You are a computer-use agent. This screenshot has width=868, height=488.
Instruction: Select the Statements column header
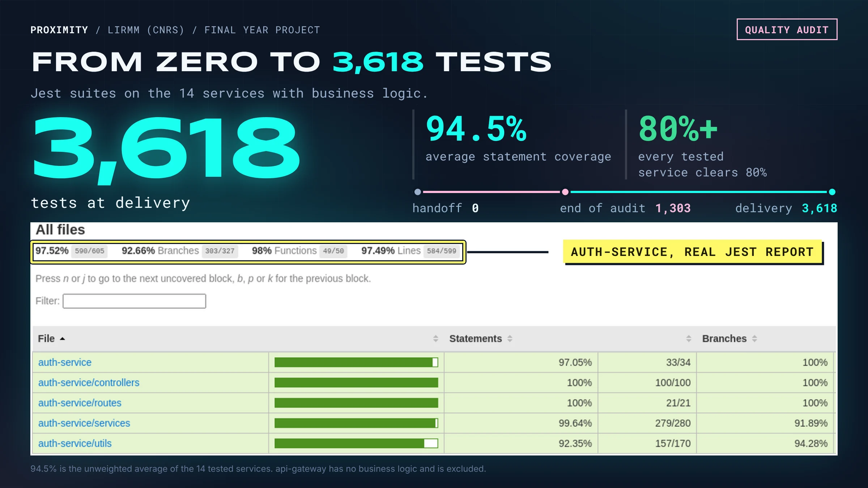pyautogui.click(x=475, y=339)
